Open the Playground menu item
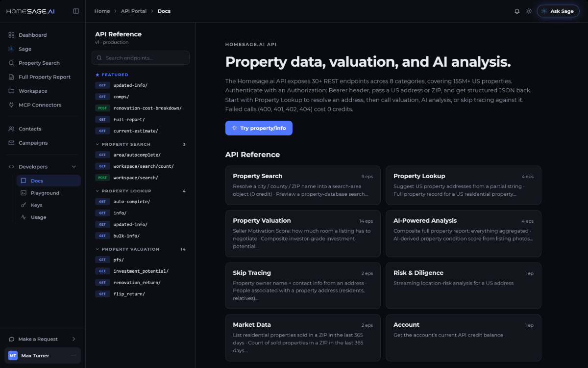Image resolution: width=588 pixels, height=368 pixels. pos(49,193)
